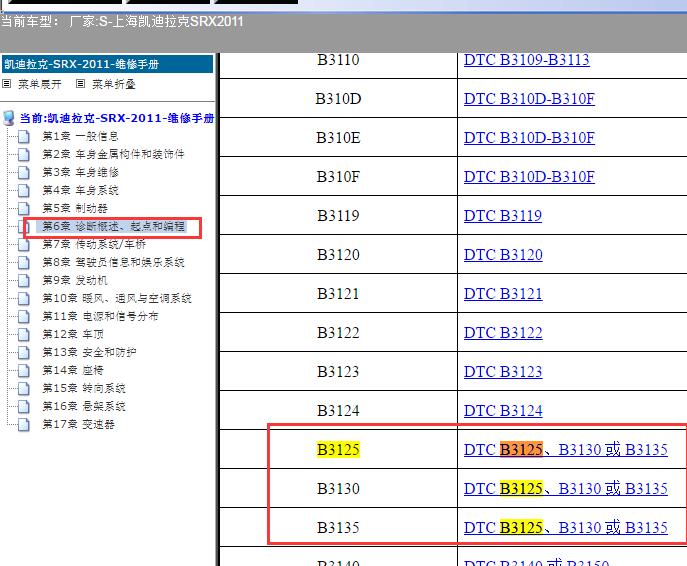Select chapter 第5章 制动器

[x=74, y=208]
